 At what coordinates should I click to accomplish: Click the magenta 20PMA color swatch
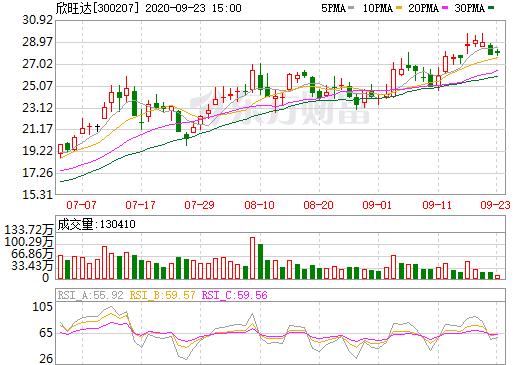[445, 8]
